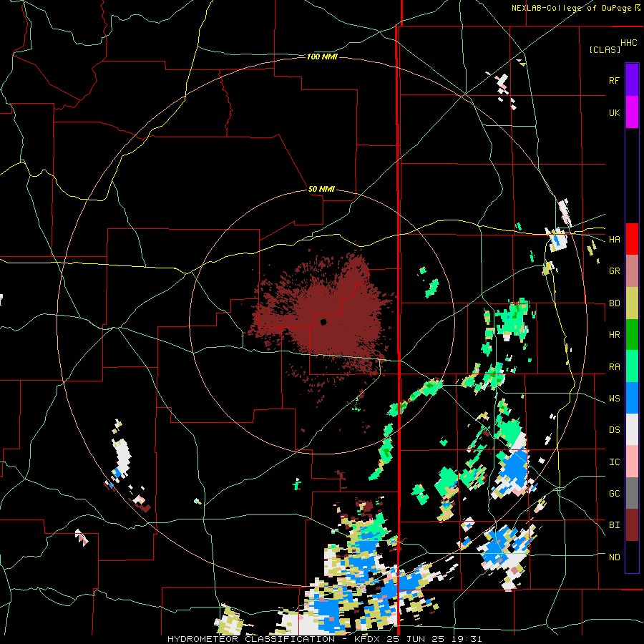Click the DS legend label
Viewport: 644px width, 644px height.
click(x=614, y=429)
